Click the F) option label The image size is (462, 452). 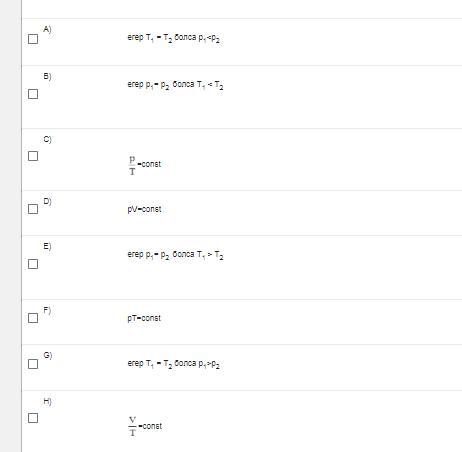[x=47, y=310]
